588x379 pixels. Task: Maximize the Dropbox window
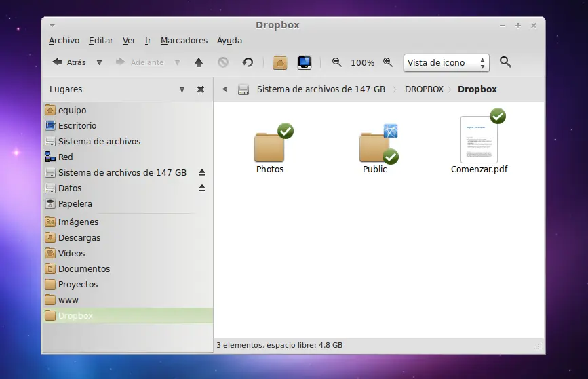tap(518, 26)
